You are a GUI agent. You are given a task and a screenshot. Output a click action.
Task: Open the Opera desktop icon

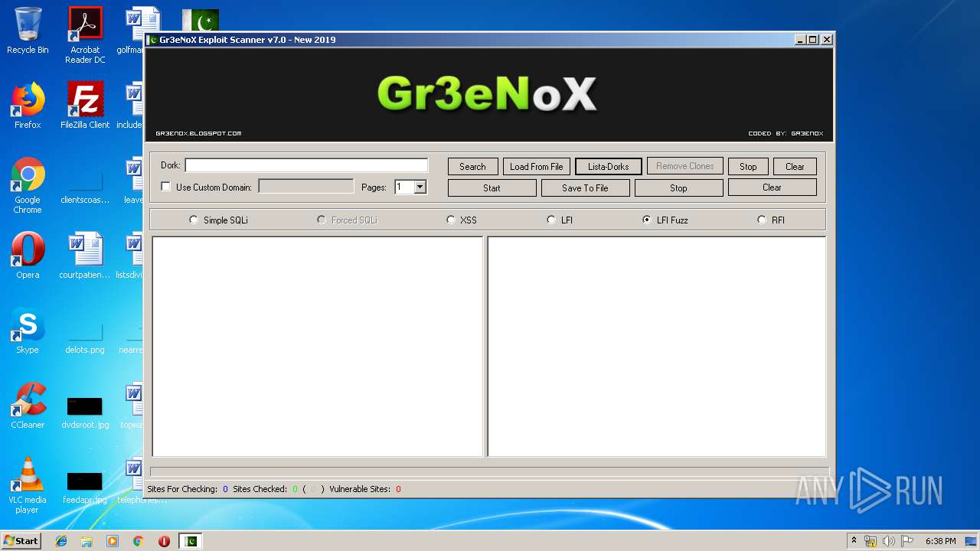pyautogui.click(x=28, y=256)
